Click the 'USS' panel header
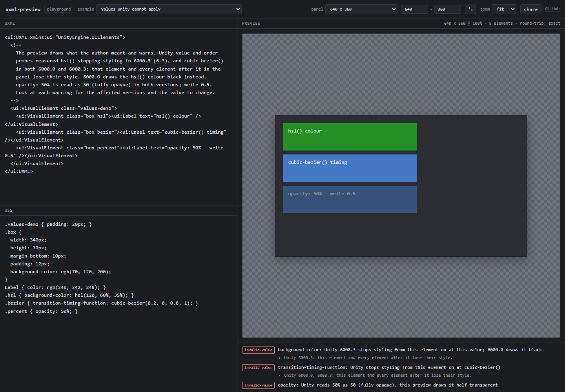Image resolution: width=565 pixels, height=392 pixels. 8,211
